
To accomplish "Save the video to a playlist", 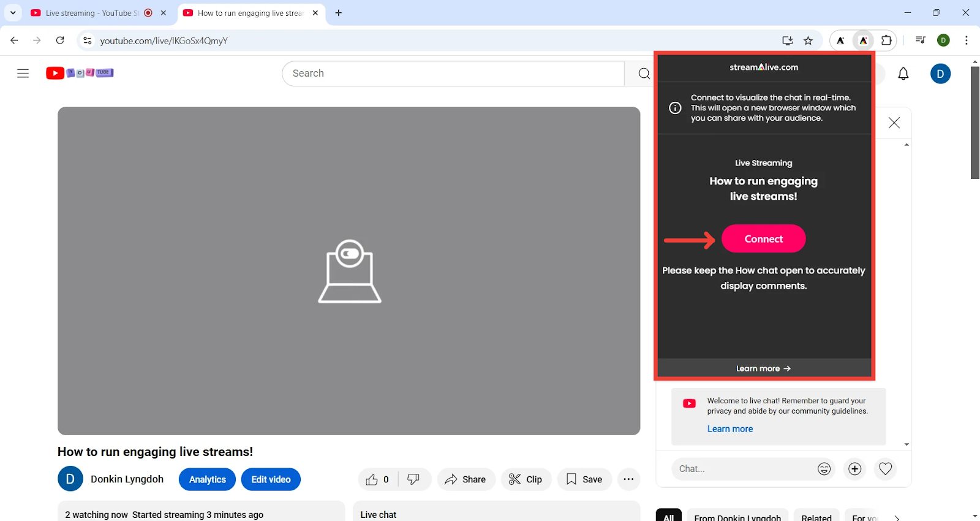I will [x=584, y=479].
